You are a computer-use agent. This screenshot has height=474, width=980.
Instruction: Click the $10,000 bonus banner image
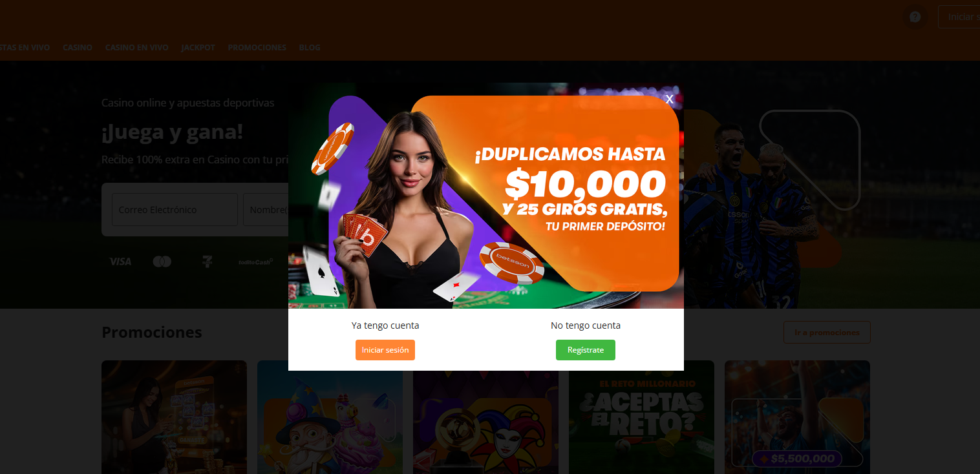pyautogui.click(x=486, y=196)
